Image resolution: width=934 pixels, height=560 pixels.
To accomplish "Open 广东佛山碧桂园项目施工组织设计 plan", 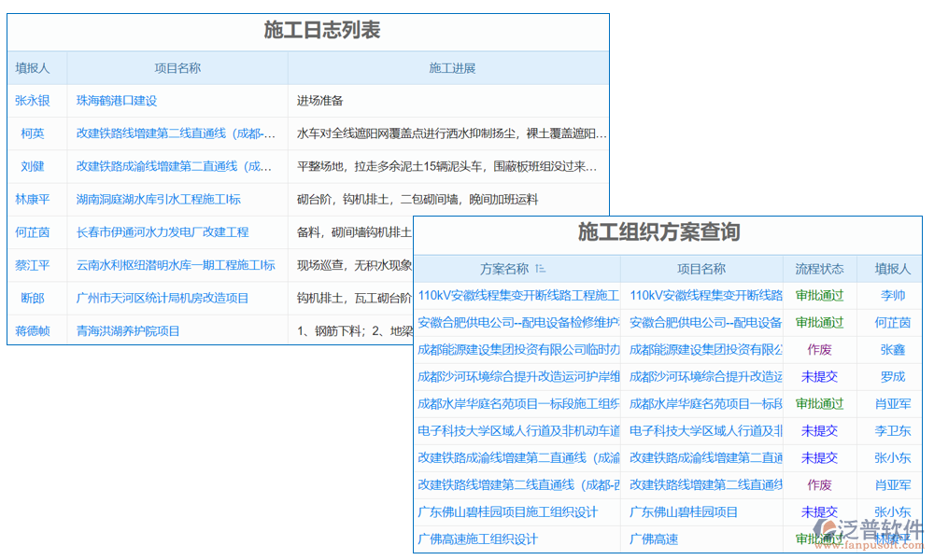I will pos(508,511).
